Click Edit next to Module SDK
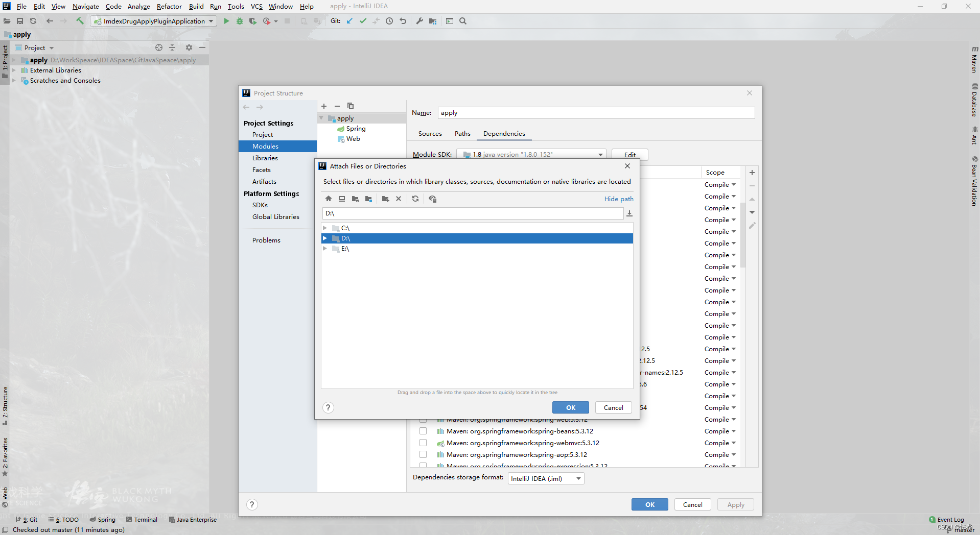Viewport: 980px width, 535px height. 630,155
